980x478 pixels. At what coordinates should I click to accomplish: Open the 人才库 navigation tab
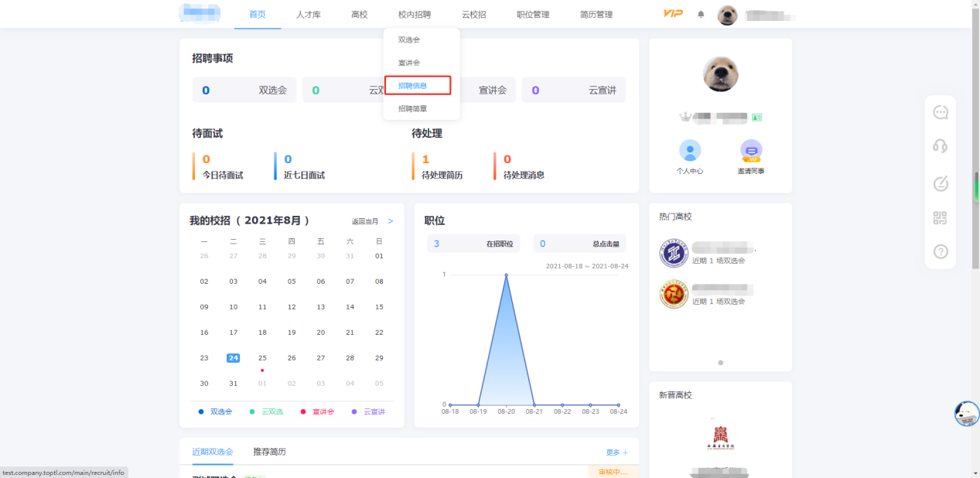pos(308,15)
